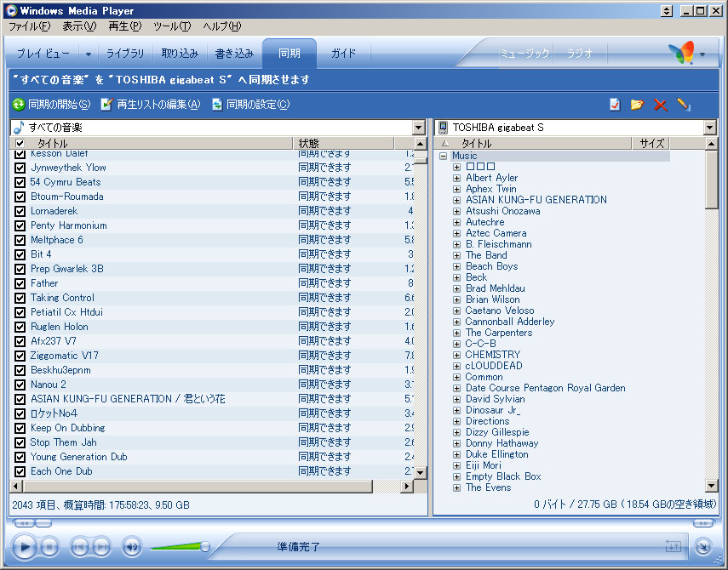The image size is (728, 570).
Task: Open the プレイビュー dropdown arrow
Action: point(89,54)
